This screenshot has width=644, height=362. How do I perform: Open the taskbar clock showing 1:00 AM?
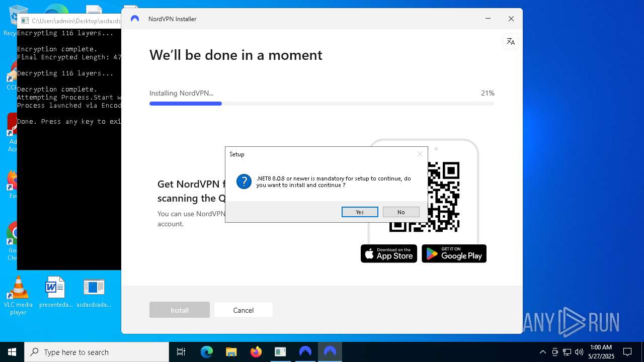[x=601, y=352]
